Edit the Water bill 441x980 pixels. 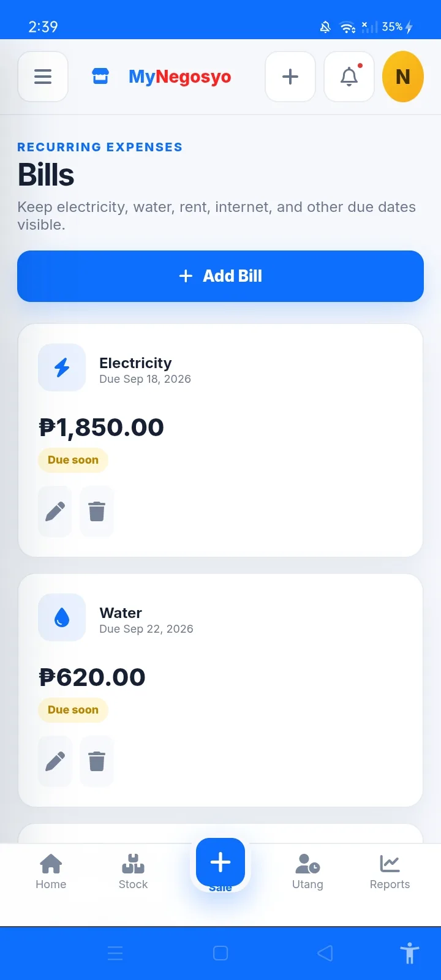tap(55, 761)
